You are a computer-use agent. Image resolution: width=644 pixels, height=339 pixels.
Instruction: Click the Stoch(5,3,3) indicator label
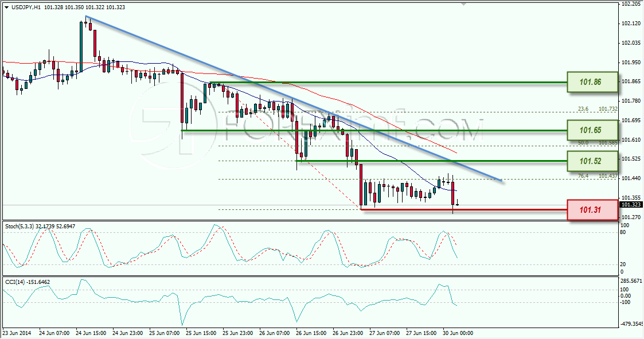click(x=40, y=227)
